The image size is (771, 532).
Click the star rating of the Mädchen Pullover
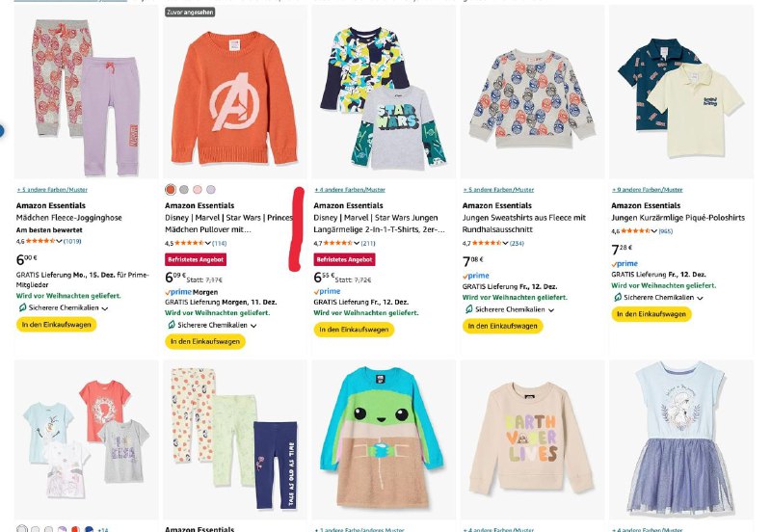pos(191,243)
